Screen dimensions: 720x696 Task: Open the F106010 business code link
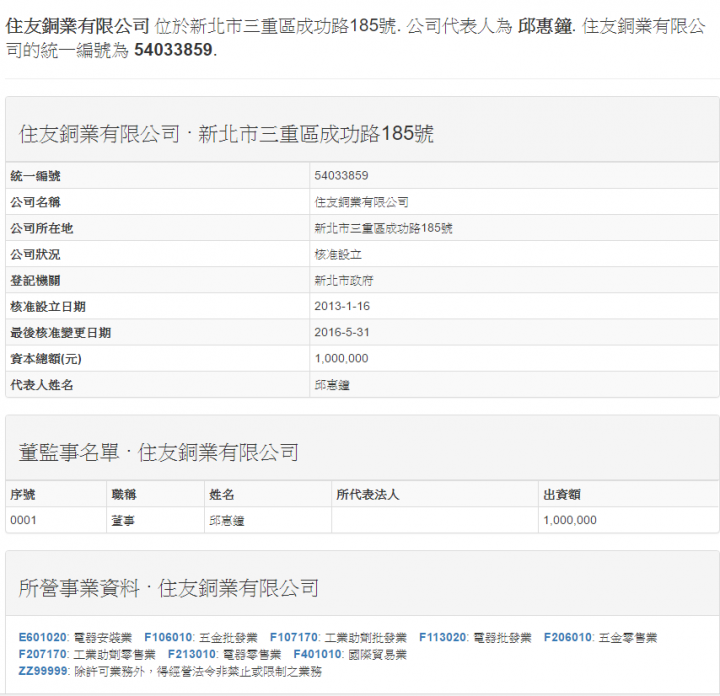click(168, 637)
